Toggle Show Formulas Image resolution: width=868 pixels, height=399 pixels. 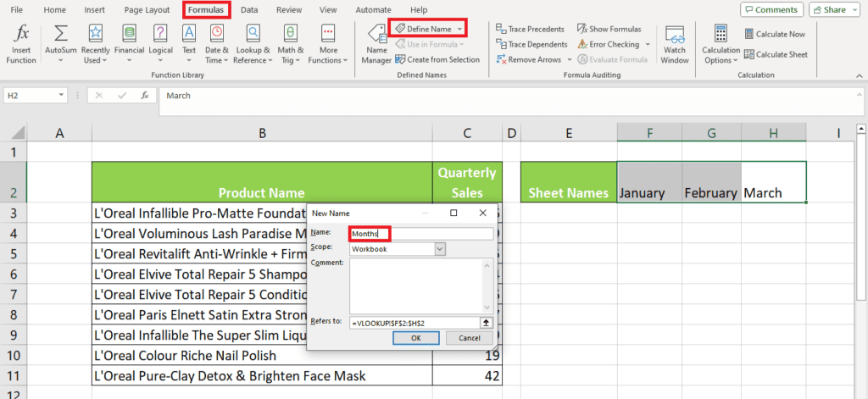609,29
